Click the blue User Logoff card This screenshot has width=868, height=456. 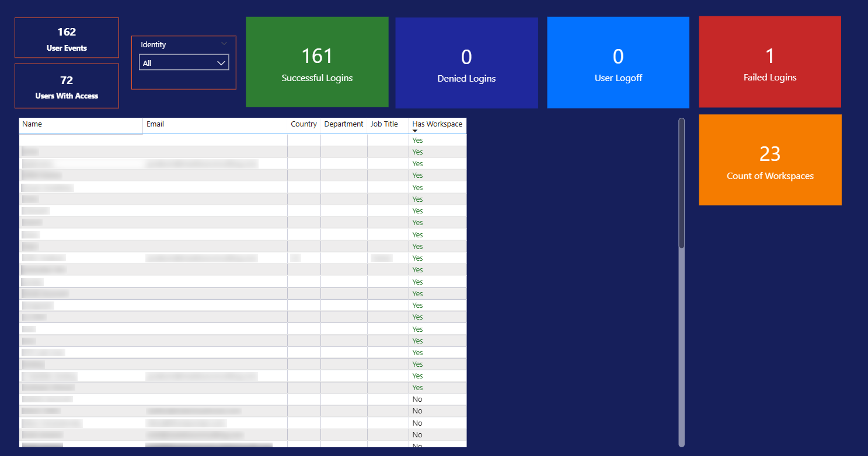pos(618,63)
